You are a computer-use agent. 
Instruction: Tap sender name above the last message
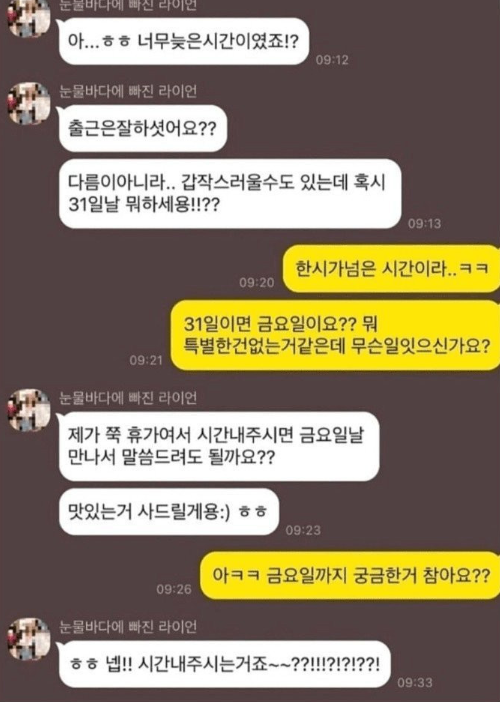(x=128, y=627)
